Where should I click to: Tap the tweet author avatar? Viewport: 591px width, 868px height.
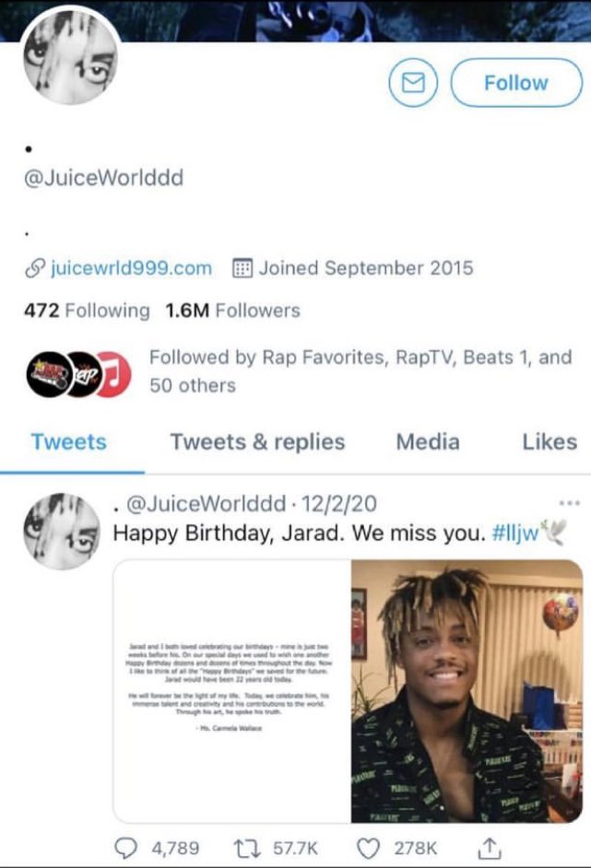pos(62,532)
